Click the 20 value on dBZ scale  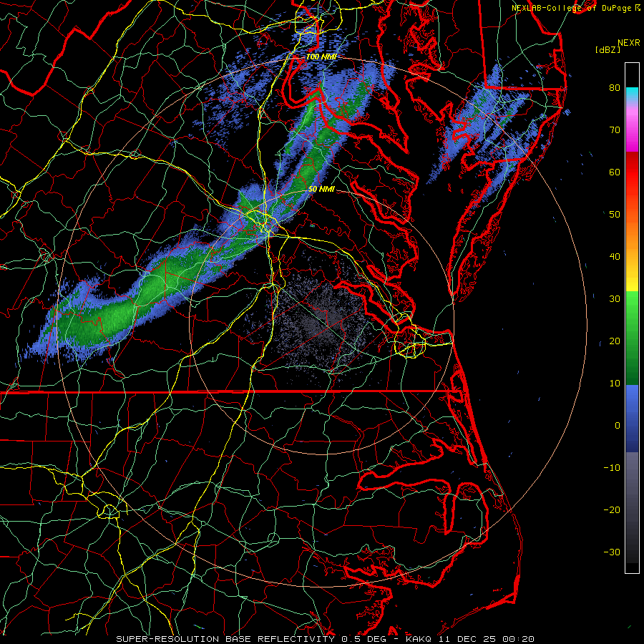[x=615, y=341]
